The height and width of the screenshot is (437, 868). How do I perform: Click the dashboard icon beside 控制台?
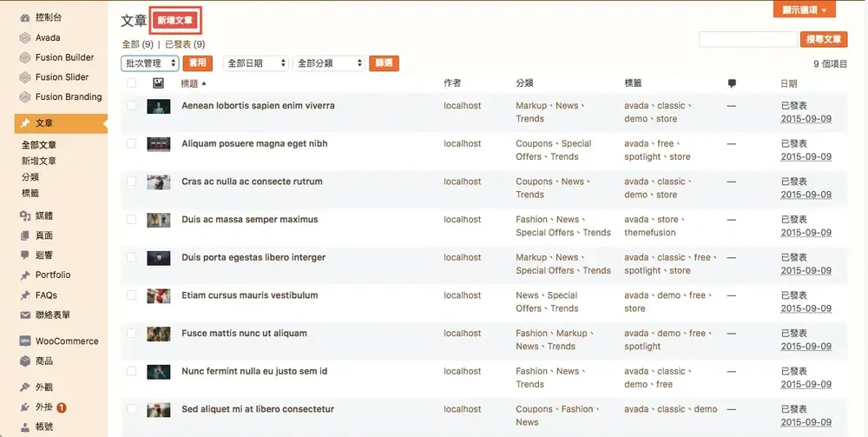(x=25, y=18)
